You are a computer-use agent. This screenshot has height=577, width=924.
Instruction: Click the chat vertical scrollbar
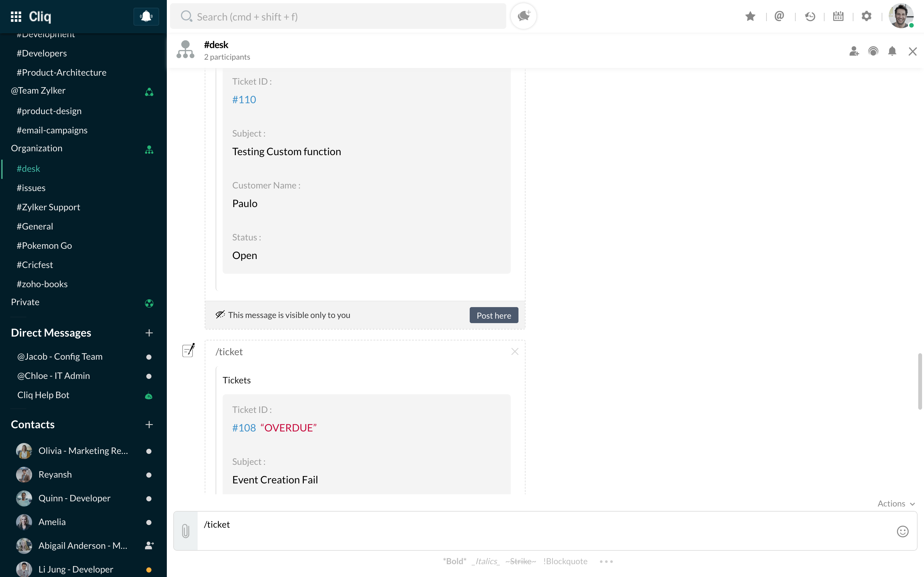pyautogui.click(x=920, y=381)
